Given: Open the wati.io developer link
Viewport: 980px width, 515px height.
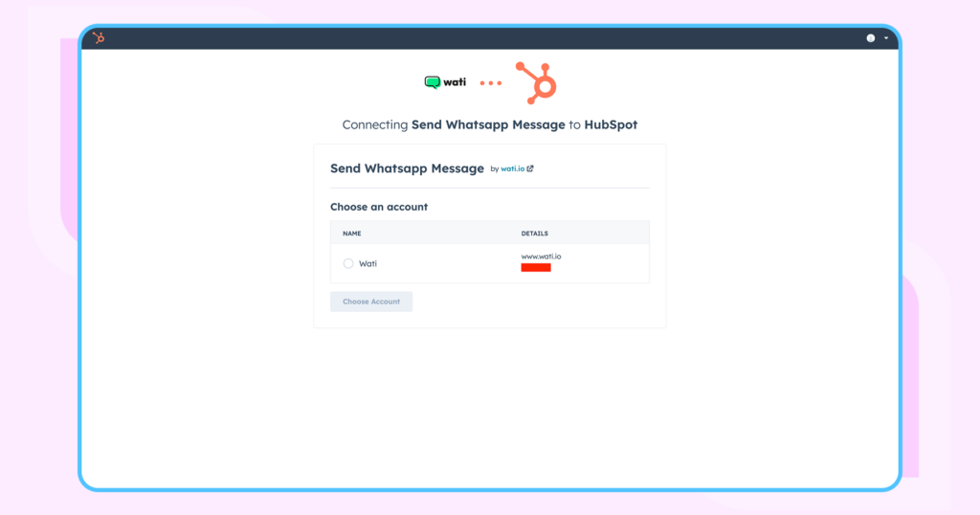Looking at the screenshot, I should [513, 168].
